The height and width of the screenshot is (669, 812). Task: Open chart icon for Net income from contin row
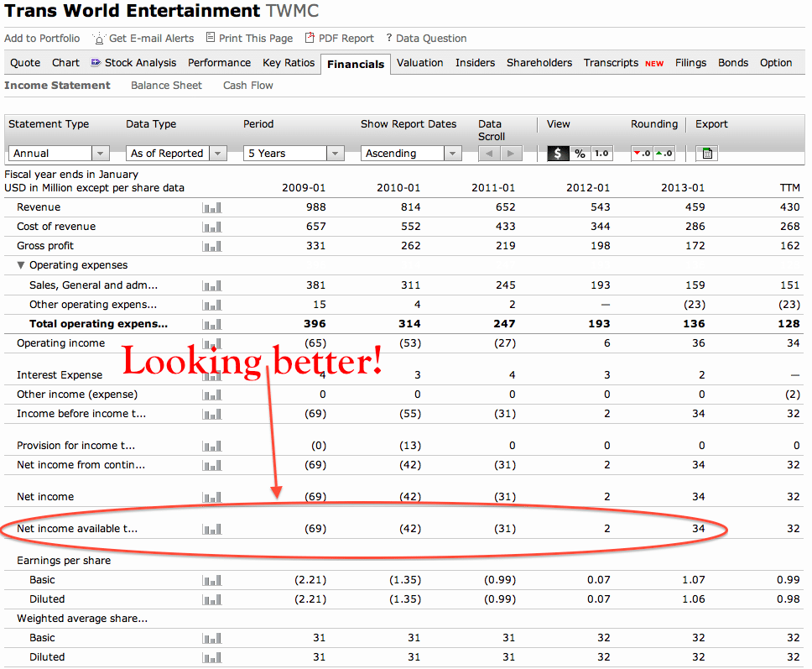[211, 465]
